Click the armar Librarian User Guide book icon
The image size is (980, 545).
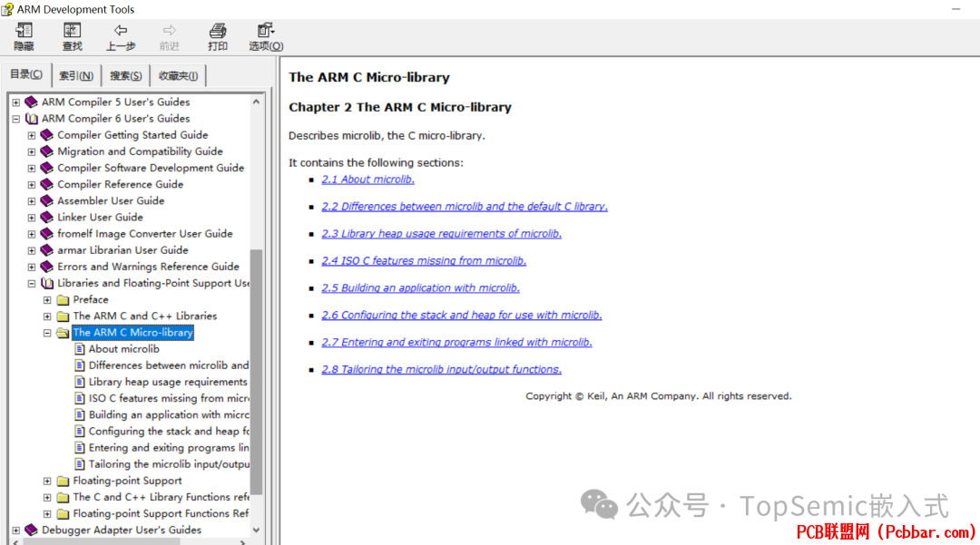click(47, 249)
